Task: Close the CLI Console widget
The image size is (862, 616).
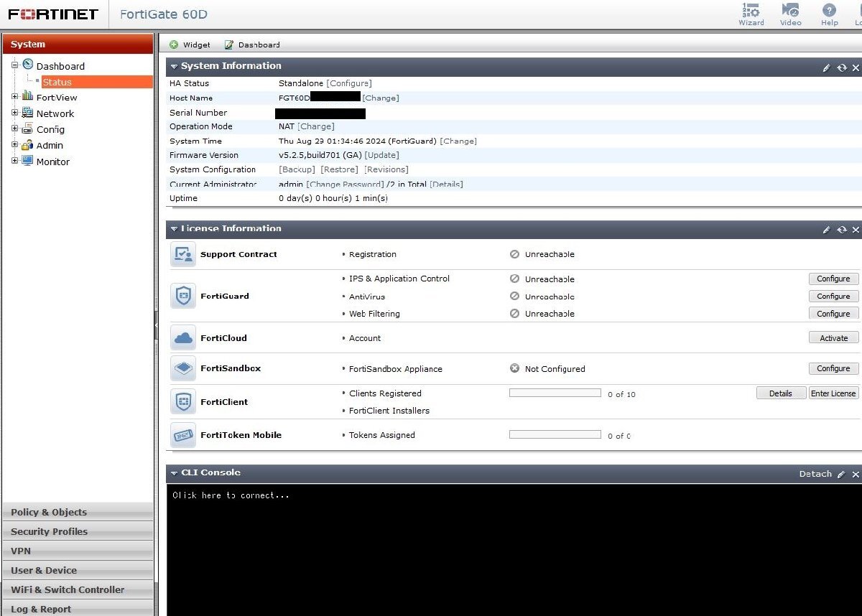Action: tap(856, 475)
